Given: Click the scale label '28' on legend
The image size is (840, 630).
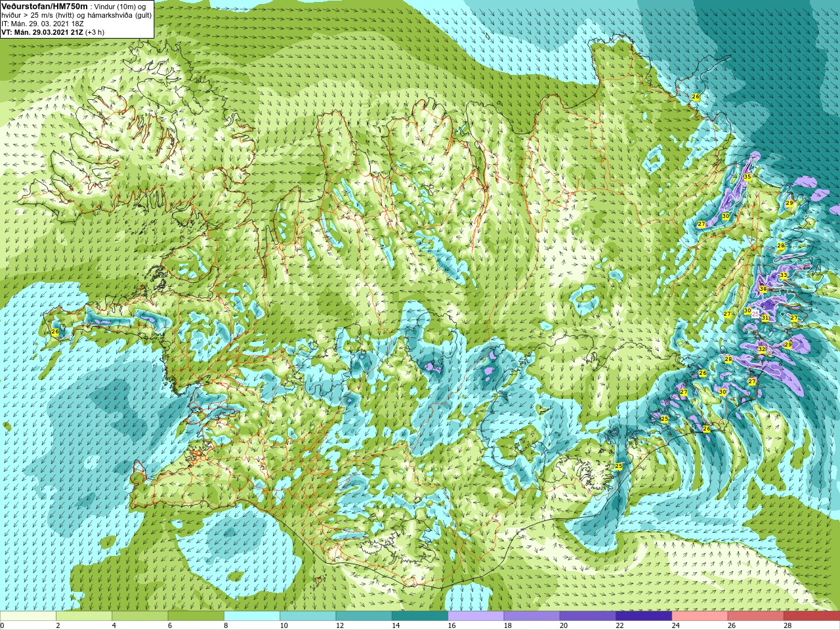Looking at the screenshot, I should pos(787,625).
